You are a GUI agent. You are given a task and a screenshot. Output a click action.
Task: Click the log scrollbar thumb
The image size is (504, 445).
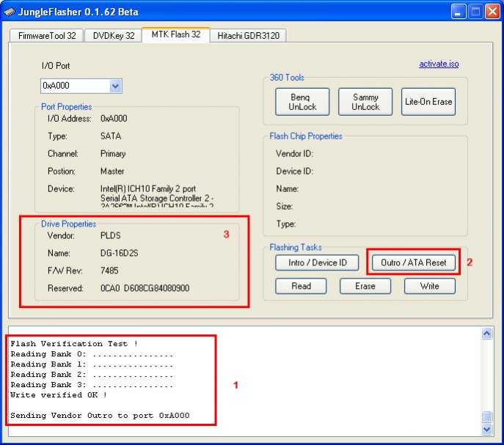tap(486, 416)
